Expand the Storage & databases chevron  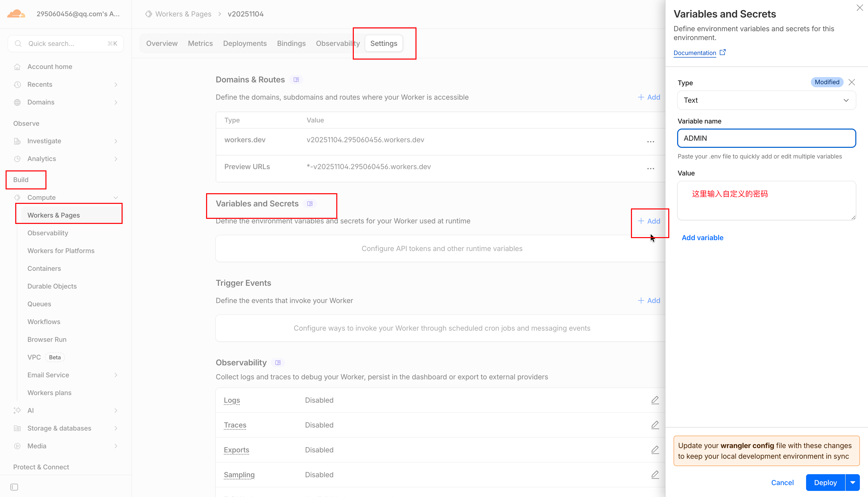point(116,428)
